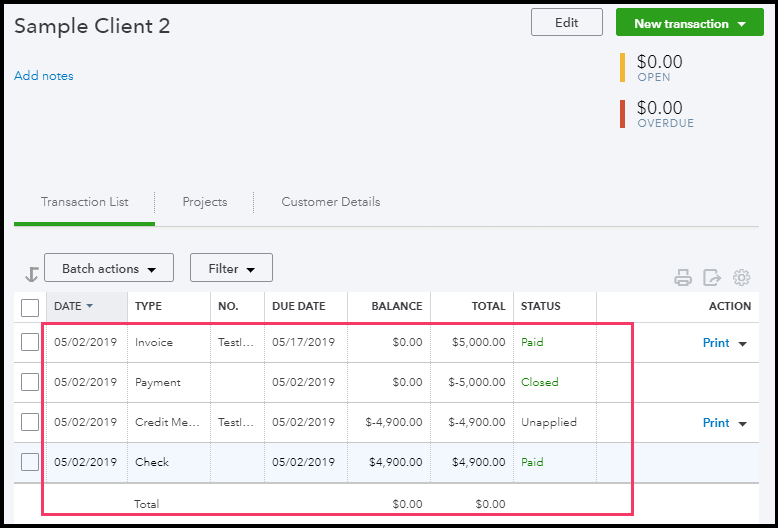Click the Date column sort arrow
The image size is (778, 528).
90,306
